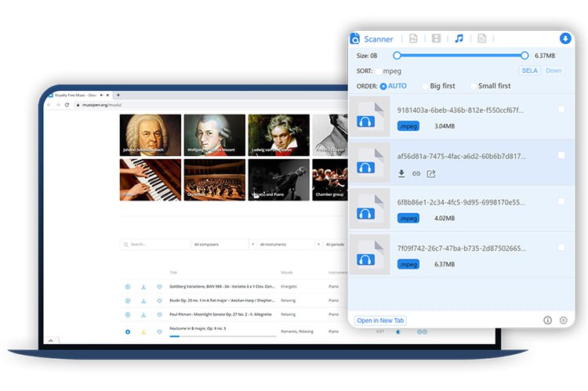Choose the Small first order option
The height and width of the screenshot is (391, 588).
[x=473, y=86]
